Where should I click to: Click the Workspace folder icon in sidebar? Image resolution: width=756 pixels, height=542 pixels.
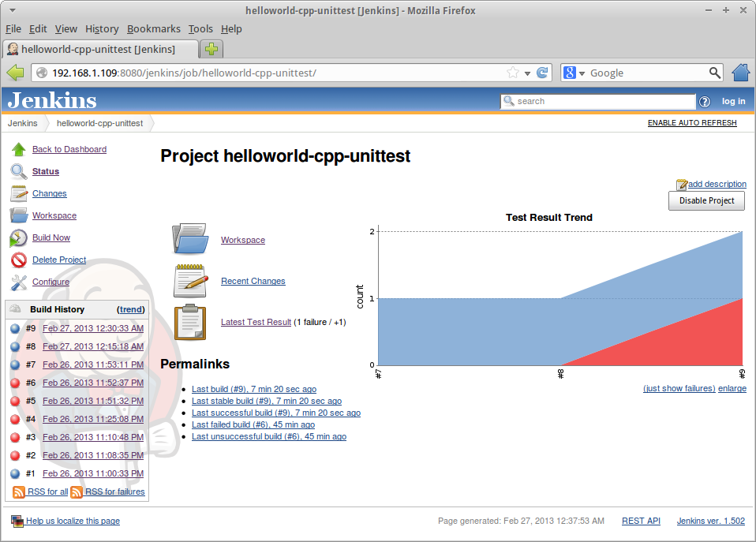pos(19,215)
